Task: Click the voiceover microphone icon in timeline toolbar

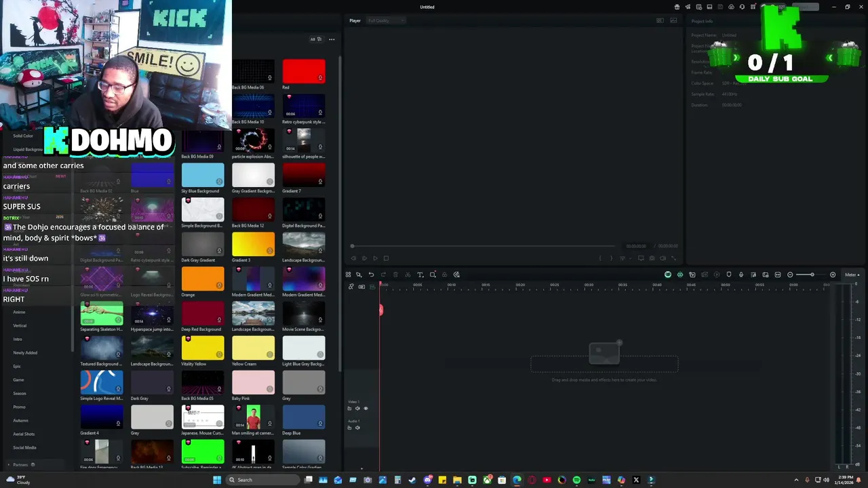Action: (741, 274)
